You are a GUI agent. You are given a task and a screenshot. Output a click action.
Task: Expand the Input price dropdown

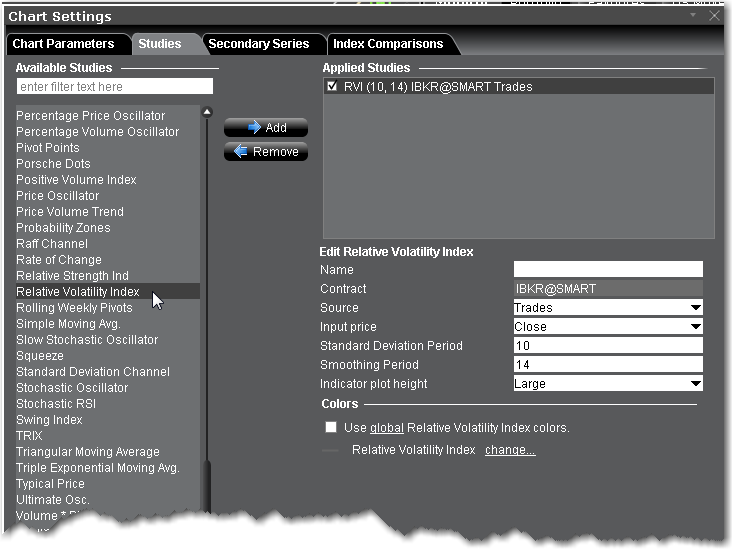pyautogui.click(x=608, y=327)
